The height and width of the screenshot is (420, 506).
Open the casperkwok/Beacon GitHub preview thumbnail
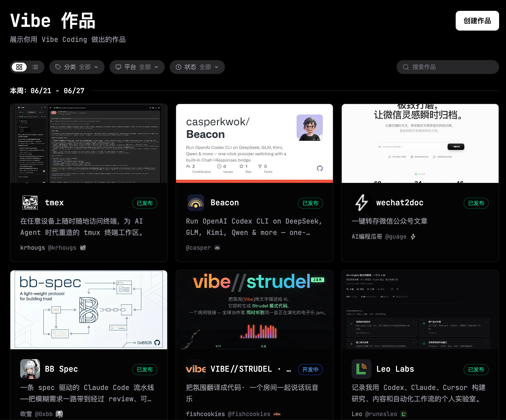[254, 143]
